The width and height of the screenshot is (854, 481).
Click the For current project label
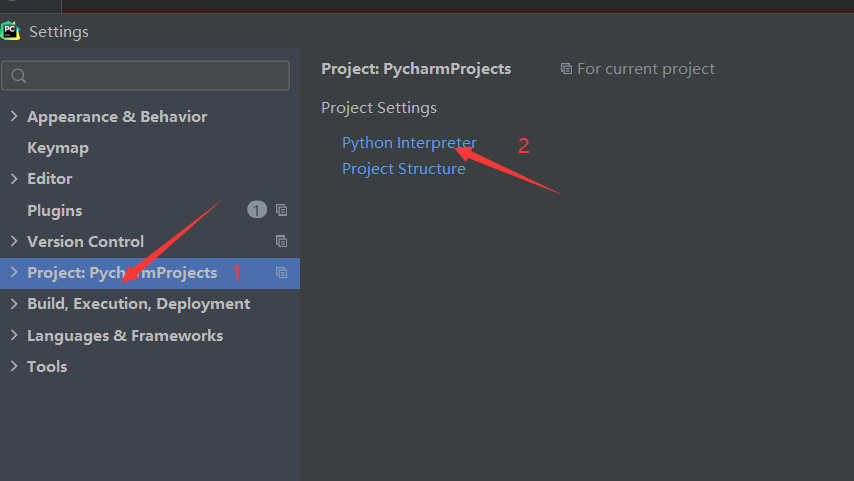tap(645, 69)
